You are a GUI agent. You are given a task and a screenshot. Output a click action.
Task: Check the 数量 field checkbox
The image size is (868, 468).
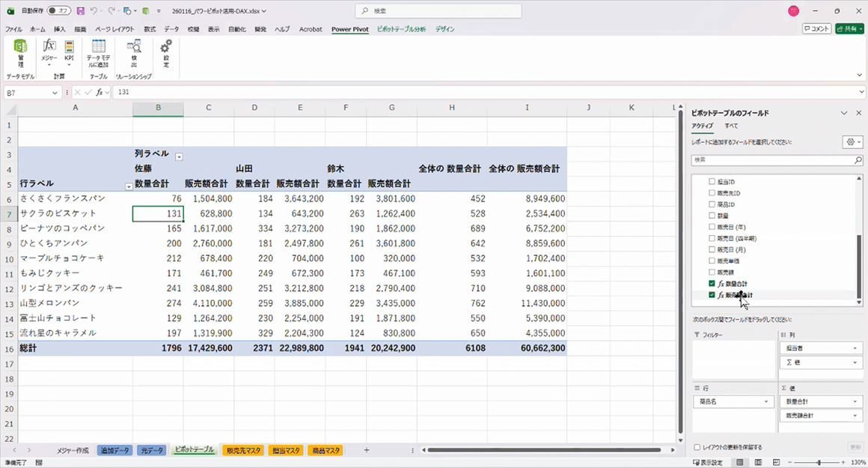tap(712, 216)
